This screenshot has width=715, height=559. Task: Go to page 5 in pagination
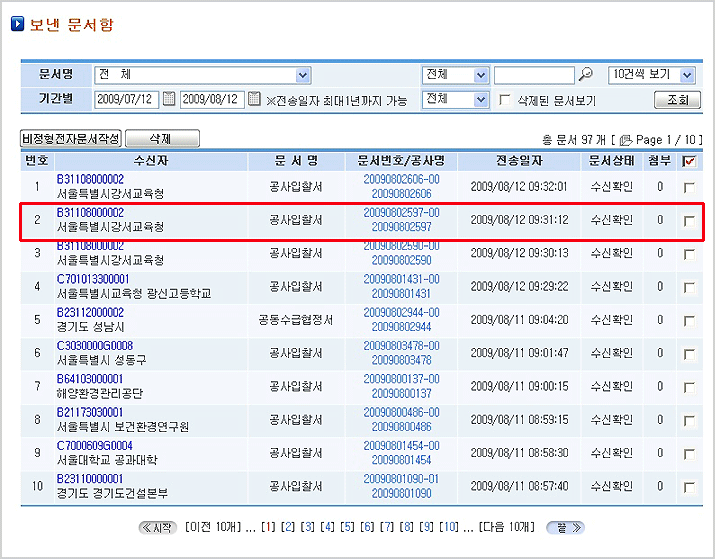(347, 527)
